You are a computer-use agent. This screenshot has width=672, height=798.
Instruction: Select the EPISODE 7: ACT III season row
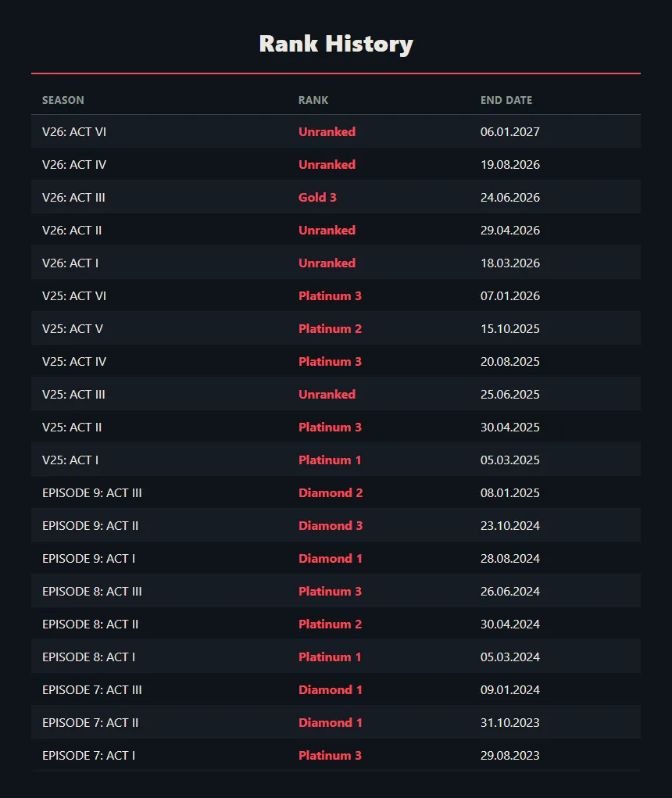click(336, 689)
